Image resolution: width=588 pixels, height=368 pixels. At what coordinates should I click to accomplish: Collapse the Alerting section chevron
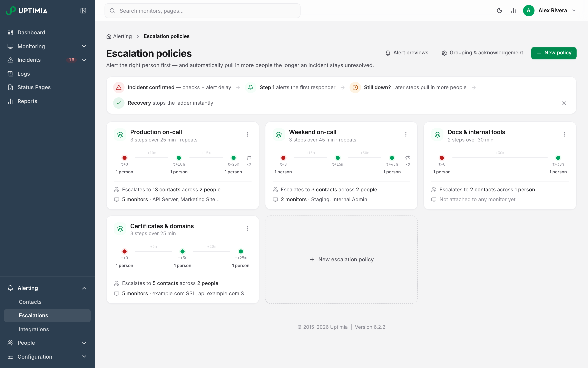pyautogui.click(x=84, y=288)
